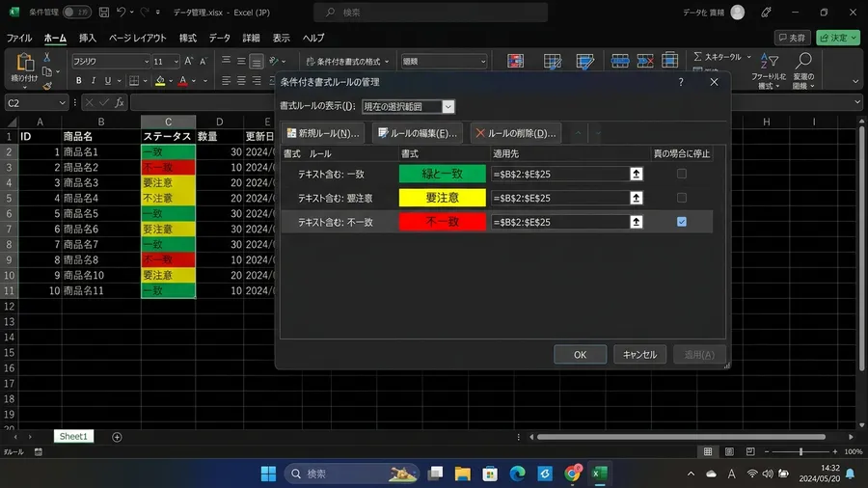Open the 挿入 ribbon tab
The image size is (868, 488).
(88, 39)
